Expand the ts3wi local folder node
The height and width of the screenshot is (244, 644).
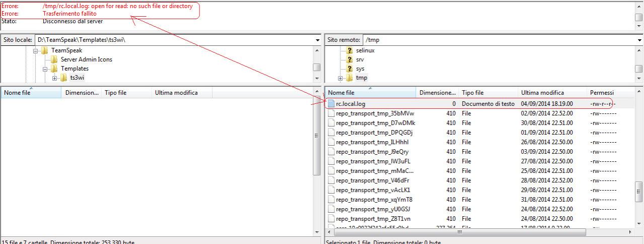pos(54,78)
